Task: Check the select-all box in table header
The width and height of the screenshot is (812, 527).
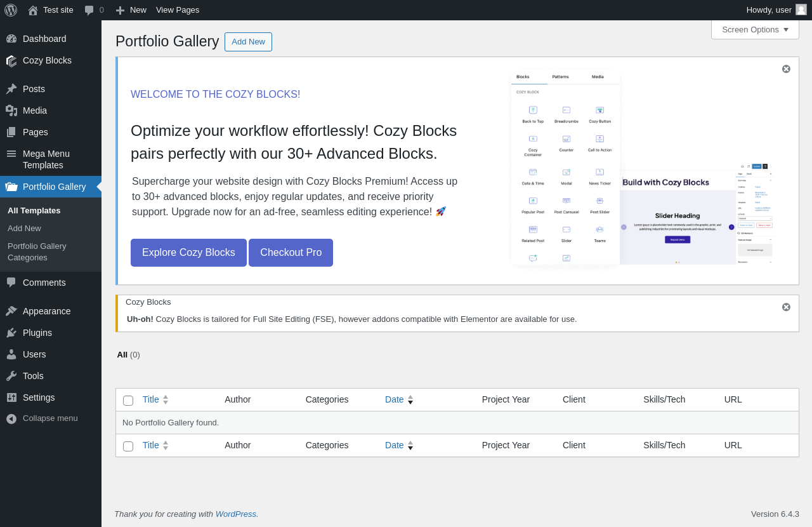Action: [x=128, y=401]
